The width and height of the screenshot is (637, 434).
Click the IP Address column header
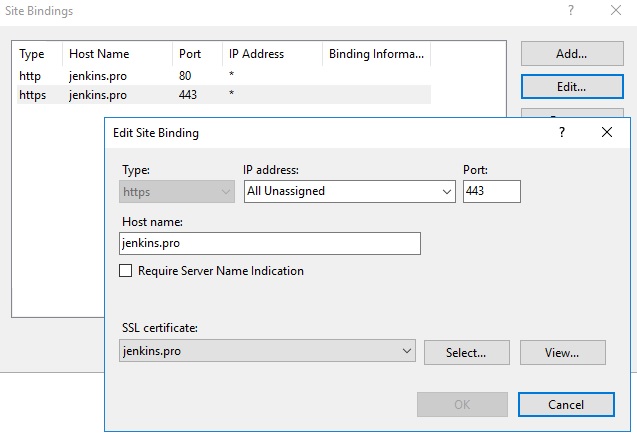coord(270,54)
